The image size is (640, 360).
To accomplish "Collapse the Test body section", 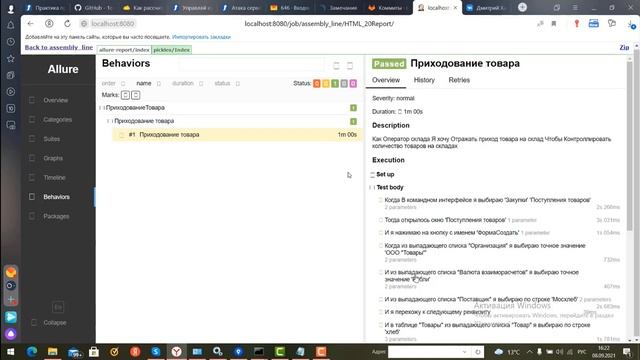I will (387, 187).
